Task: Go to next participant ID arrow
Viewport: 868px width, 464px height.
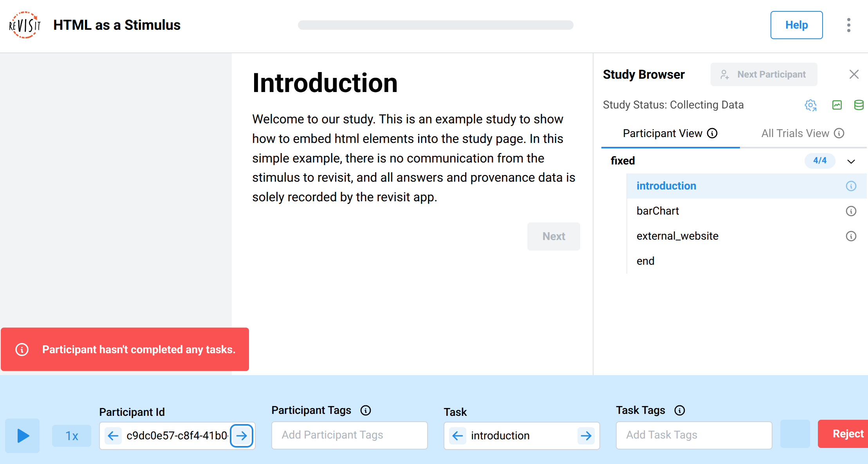Action: click(242, 435)
